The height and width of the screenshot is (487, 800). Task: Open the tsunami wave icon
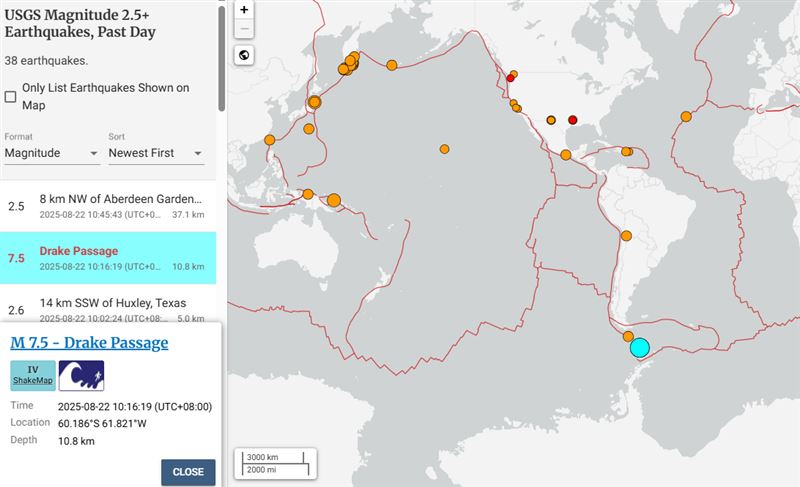point(81,376)
